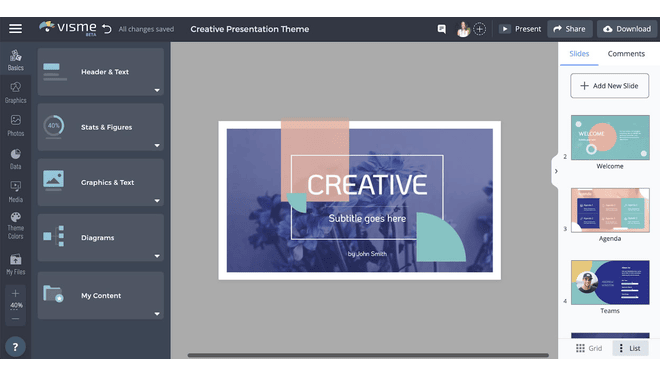Open the comments speech bubble icon

click(x=442, y=29)
